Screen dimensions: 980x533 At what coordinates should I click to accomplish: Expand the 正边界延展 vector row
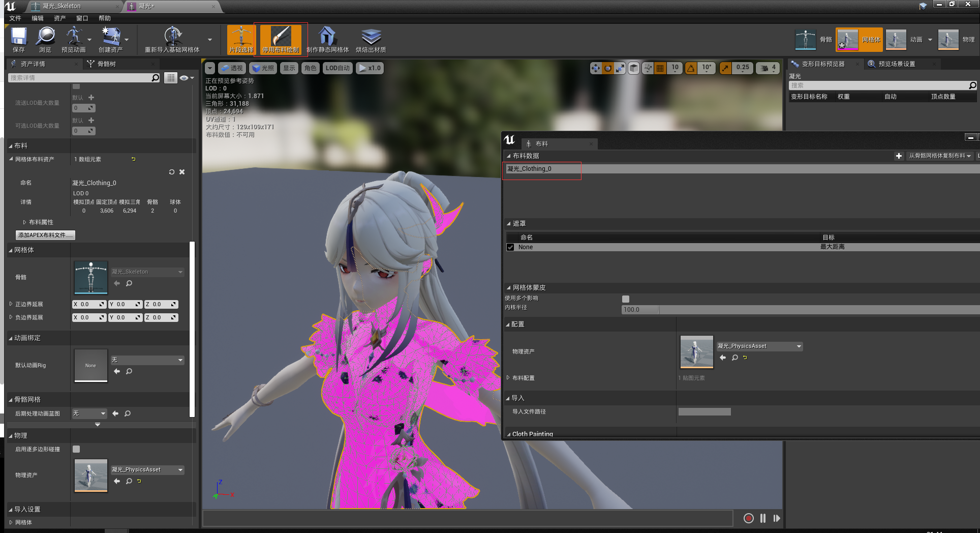(x=11, y=304)
